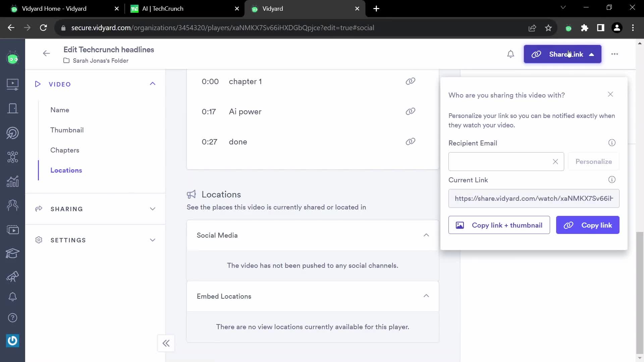Click the header notification bell
The width and height of the screenshot is (644, 362).
tap(511, 54)
